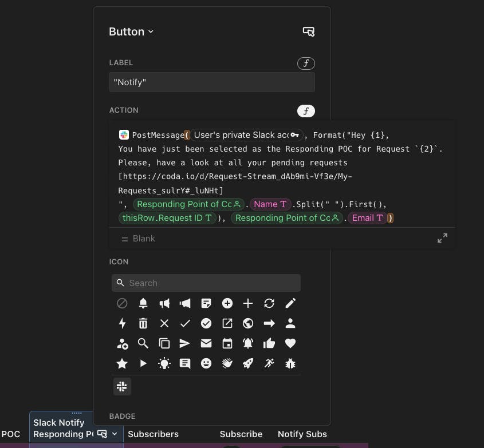
Task: Select the no-icon option
Action: click(122, 303)
